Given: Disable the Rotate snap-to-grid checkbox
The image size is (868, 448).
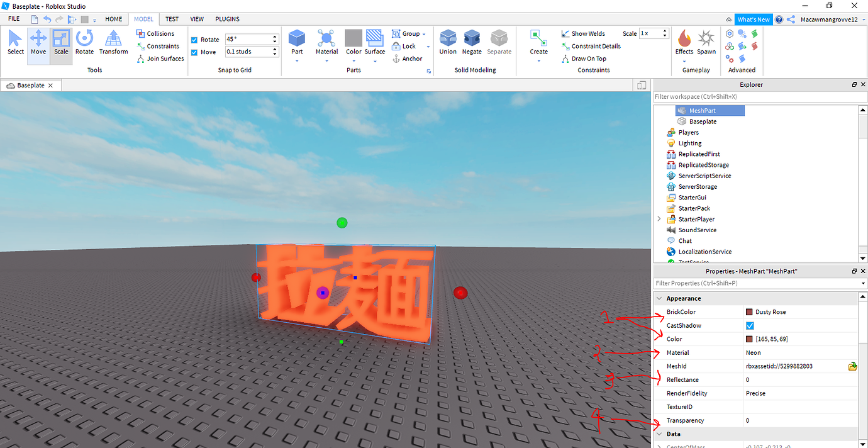Looking at the screenshot, I should tap(194, 39).
